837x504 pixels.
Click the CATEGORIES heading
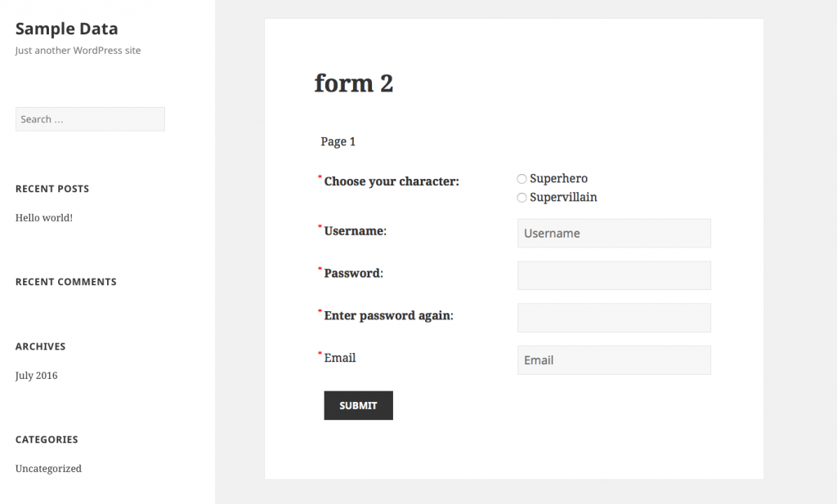(x=47, y=439)
